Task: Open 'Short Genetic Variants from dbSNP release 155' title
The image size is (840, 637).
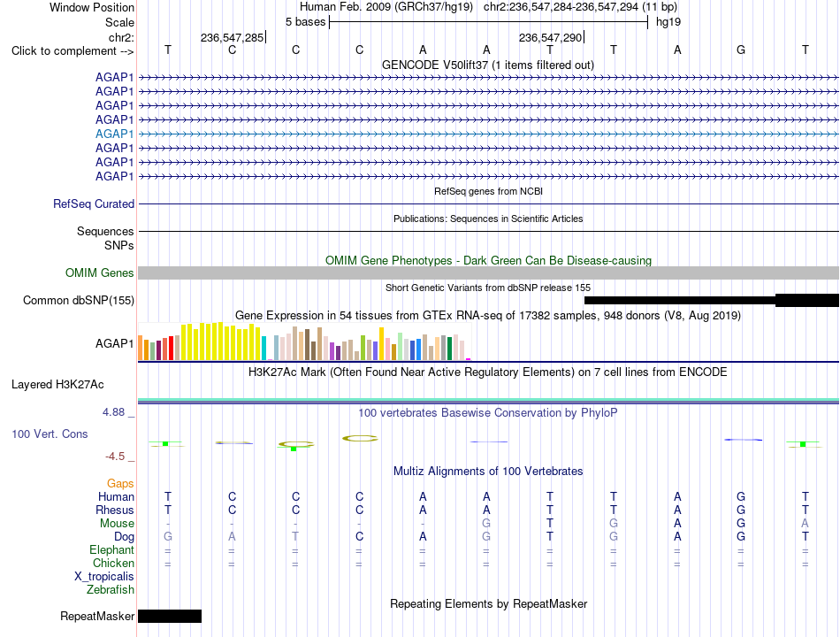Action: point(488,288)
